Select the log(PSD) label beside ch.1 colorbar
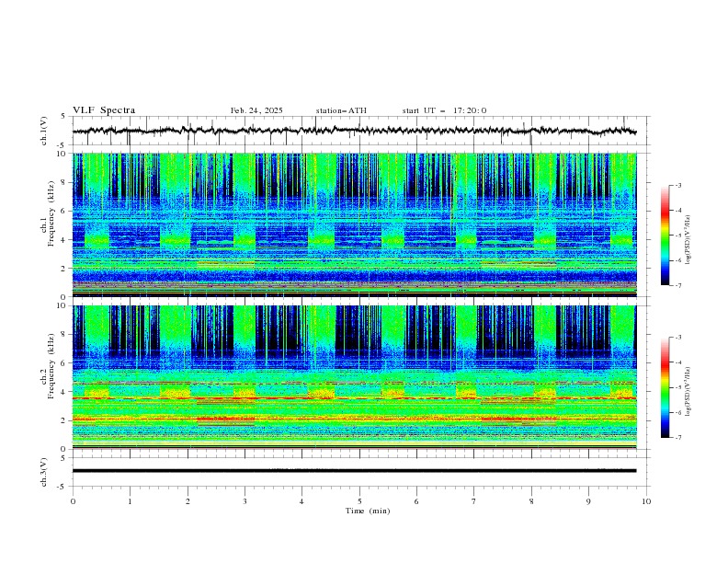Screen dimensions: 728x563 point(688,240)
